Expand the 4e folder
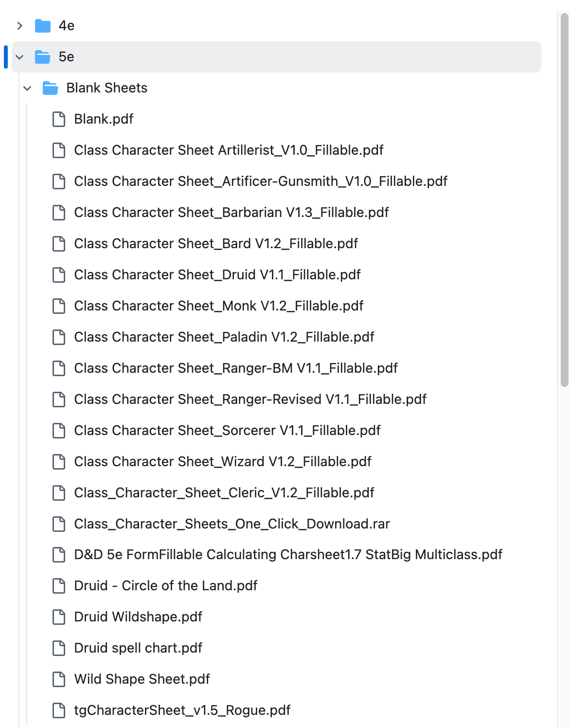Viewport: 570px width, 728px height. click(x=19, y=26)
